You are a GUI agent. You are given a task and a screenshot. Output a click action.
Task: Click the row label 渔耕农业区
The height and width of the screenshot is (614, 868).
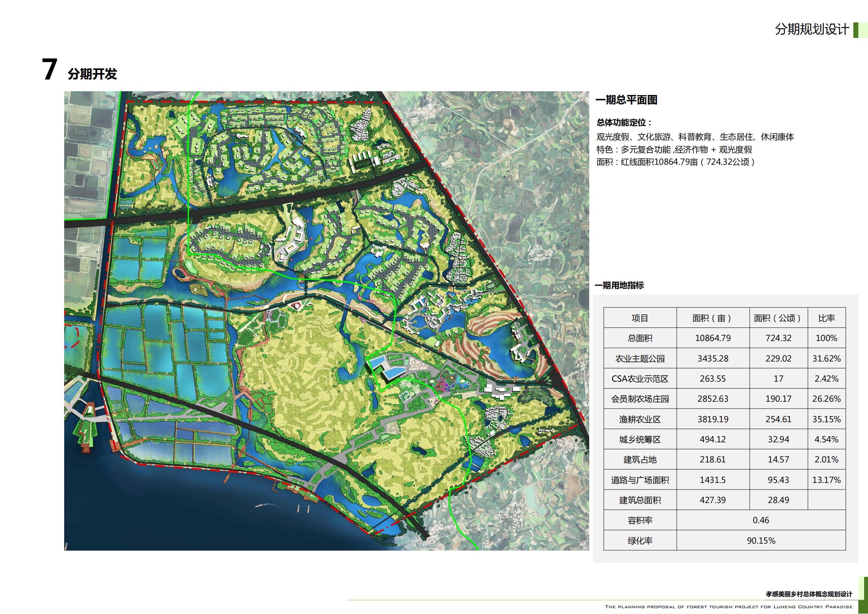point(640,420)
